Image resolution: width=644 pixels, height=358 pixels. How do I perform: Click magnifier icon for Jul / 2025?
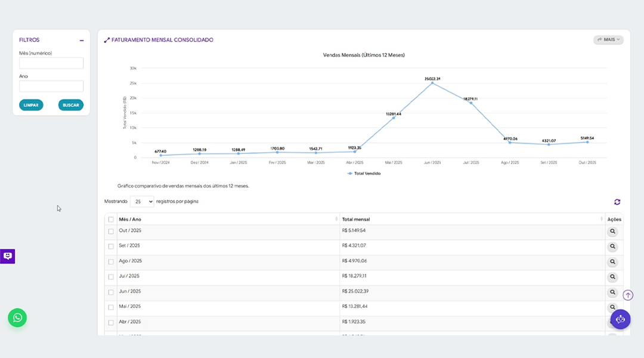pyautogui.click(x=612, y=277)
